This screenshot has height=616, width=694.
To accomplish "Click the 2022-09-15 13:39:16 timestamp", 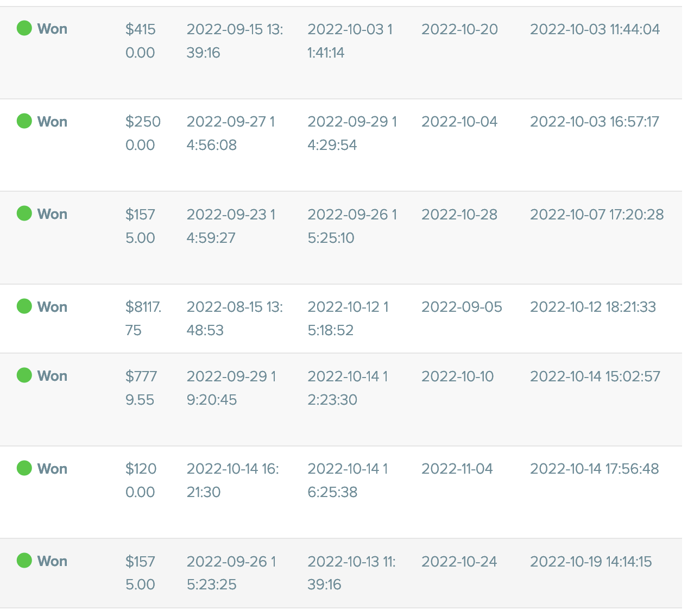I will click(235, 41).
